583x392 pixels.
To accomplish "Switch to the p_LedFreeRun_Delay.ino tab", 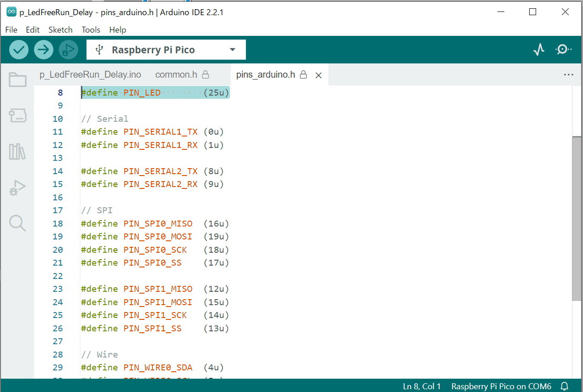I will point(90,74).
